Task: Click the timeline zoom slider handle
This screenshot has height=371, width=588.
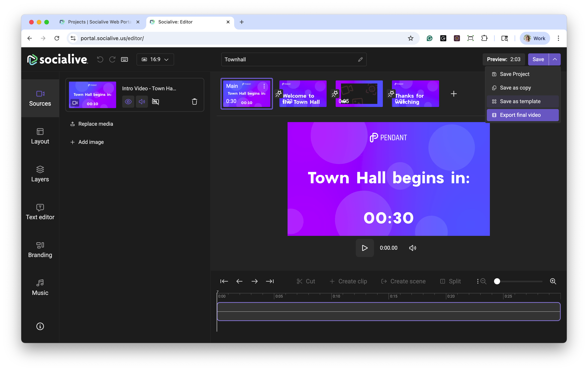Action: 497,281
